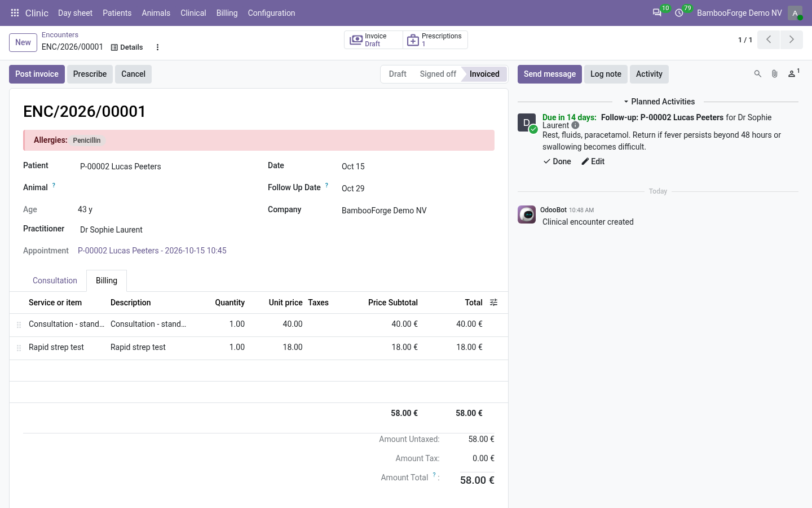Screen dimensions: 812x508
Task: Switch to the Consultation tab
Action: click(55, 281)
